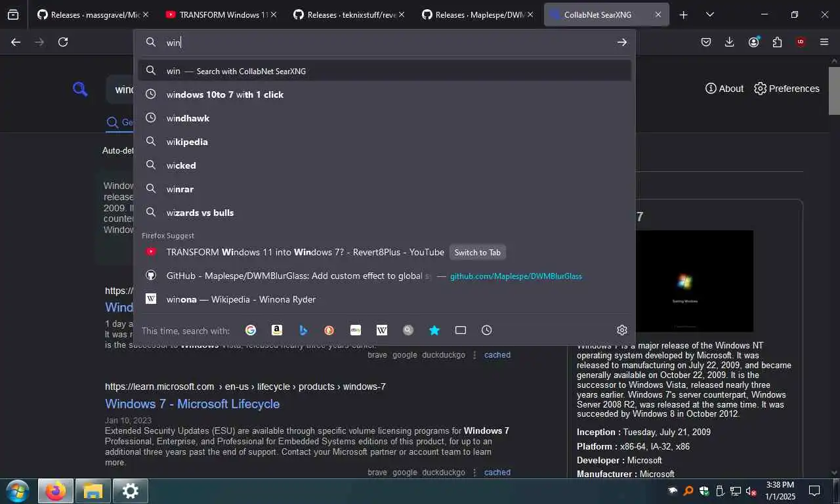The image size is (840, 504).
Task: Choose 'windows 10to 7 with 1 click' suggestion
Action: [385, 94]
